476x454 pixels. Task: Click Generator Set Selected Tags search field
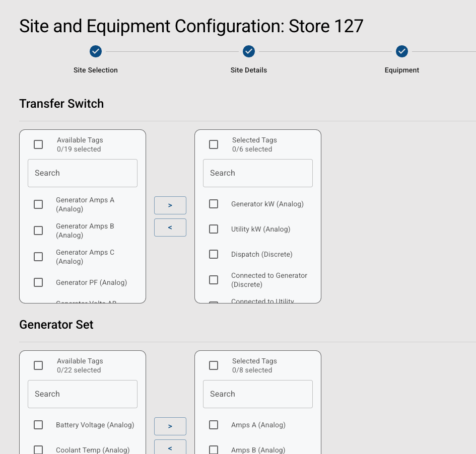coord(258,394)
